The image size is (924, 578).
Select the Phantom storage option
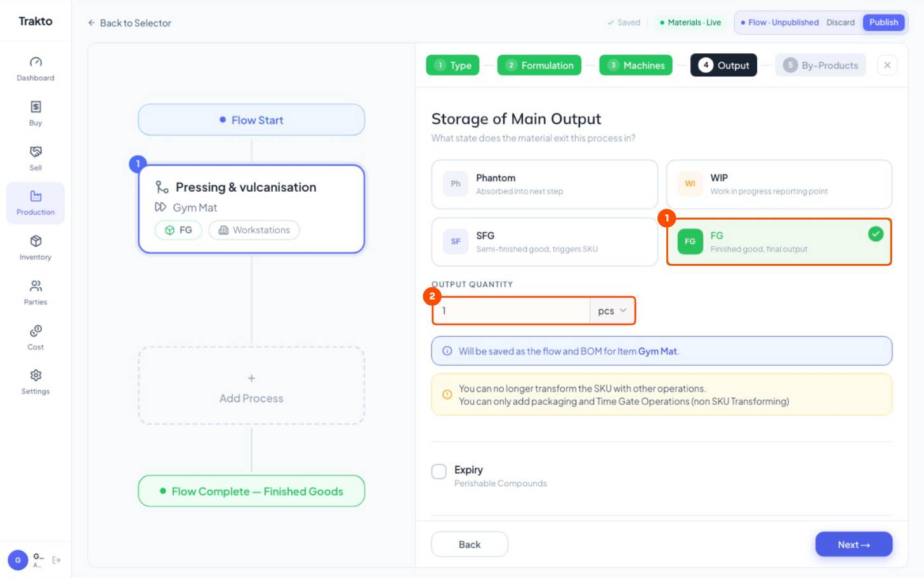pyautogui.click(x=544, y=185)
